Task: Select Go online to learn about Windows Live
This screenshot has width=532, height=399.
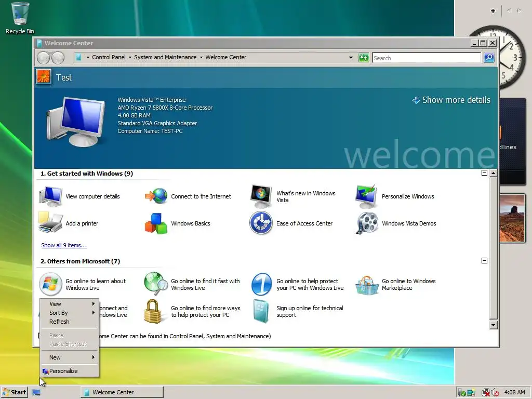Action: (83, 284)
